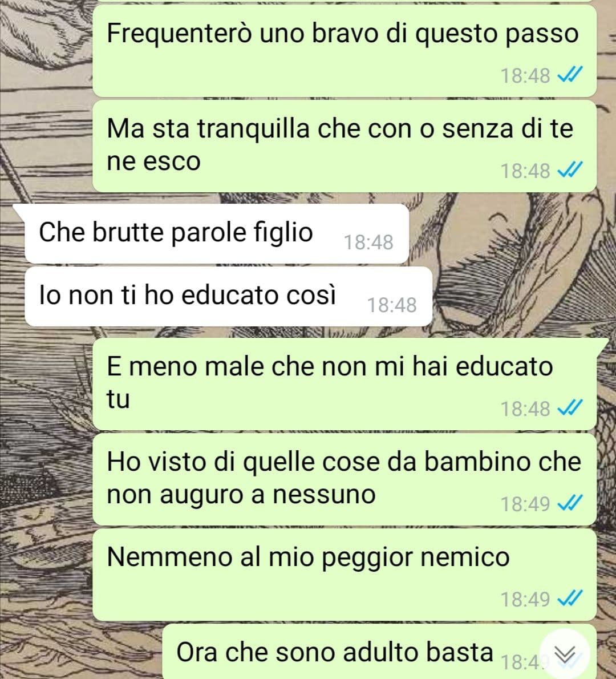The width and height of the screenshot is (616, 679).
Task: Tap the scroll-to-bottom double chevron button
Action: [x=565, y=654]
